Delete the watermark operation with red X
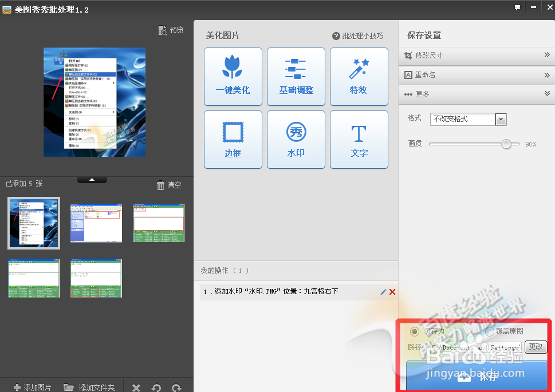This screenshot has height=392, width=555. pyautogui.click(x=392, y=292)
